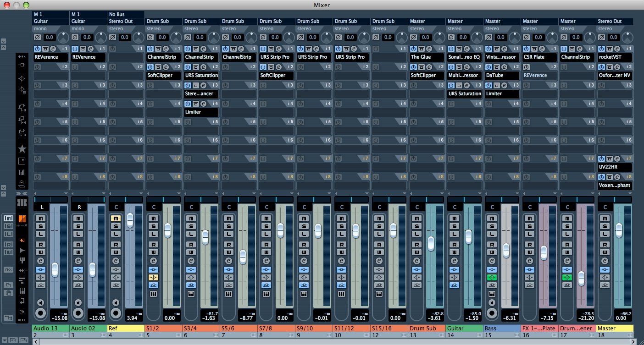Screen dimensions: 644x345
Task: Open the channel view sets three-block icon
Action: coord(22,203)
